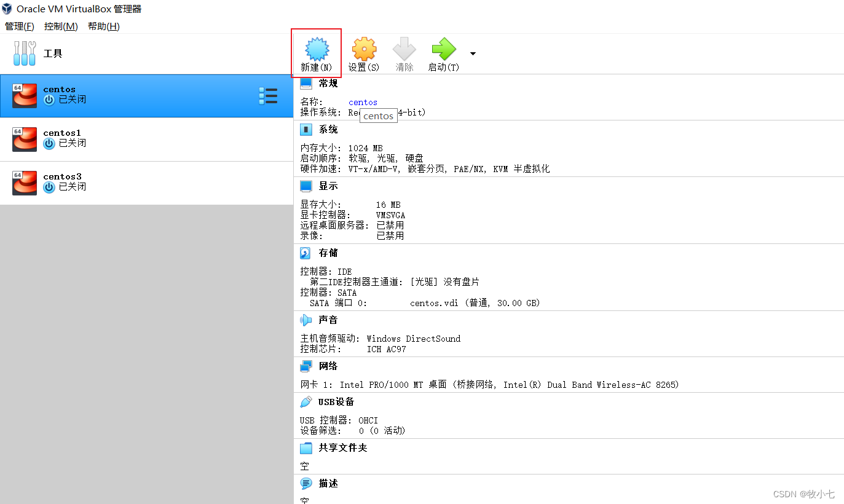Click 工具 label in left panel
The width and height of the screenshot is (844, 504).
(x=53, y=53)
